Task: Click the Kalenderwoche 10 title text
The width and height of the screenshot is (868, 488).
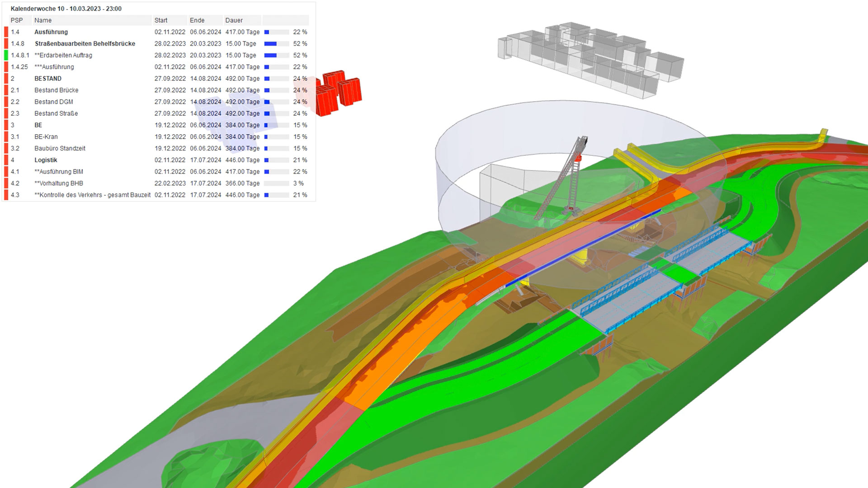Action: (66, 9)
